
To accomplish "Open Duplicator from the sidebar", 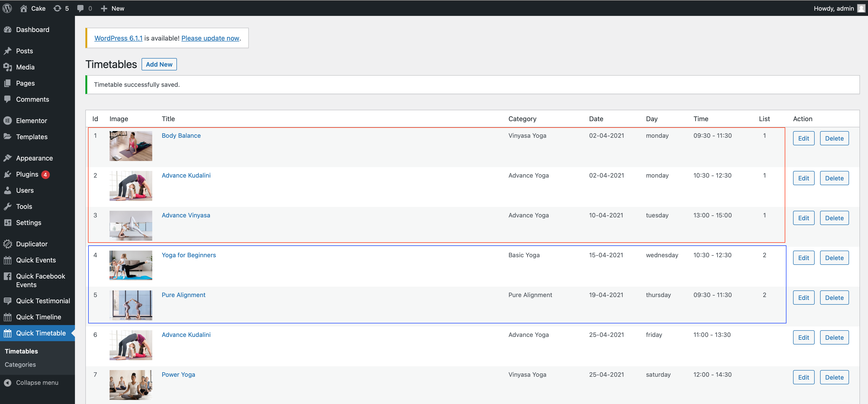I will pos(32,244).
